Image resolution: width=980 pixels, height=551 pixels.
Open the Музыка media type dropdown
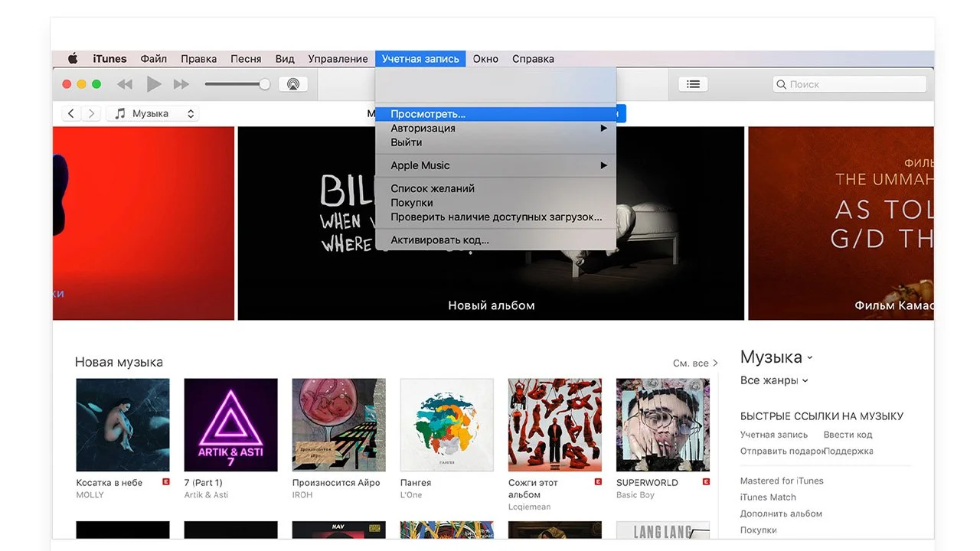[152, 113]
